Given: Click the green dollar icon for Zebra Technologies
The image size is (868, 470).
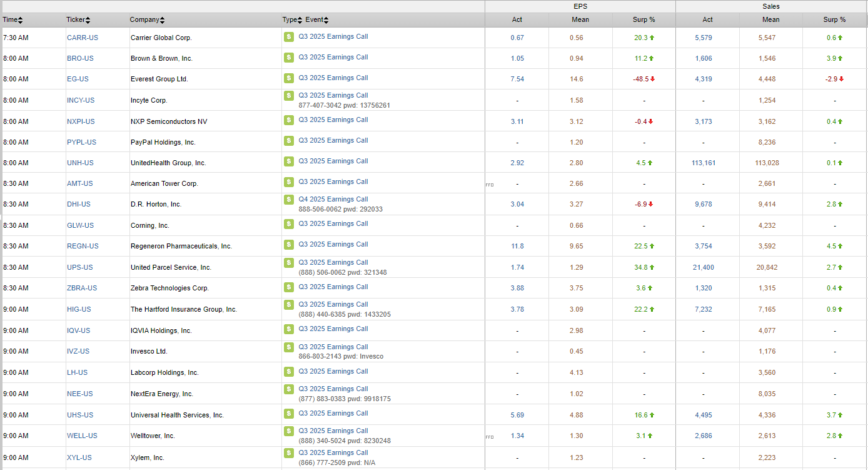Looking at the screenshot, I should coord(288,287).
